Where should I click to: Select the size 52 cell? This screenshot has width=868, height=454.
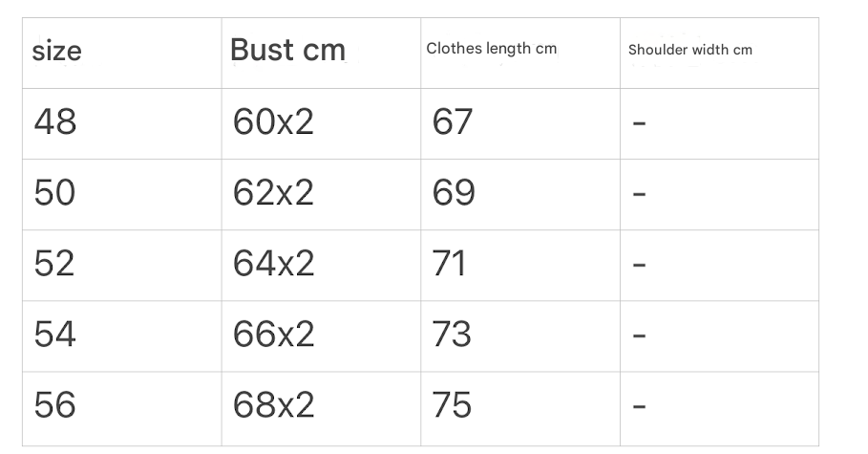[54, 264]
